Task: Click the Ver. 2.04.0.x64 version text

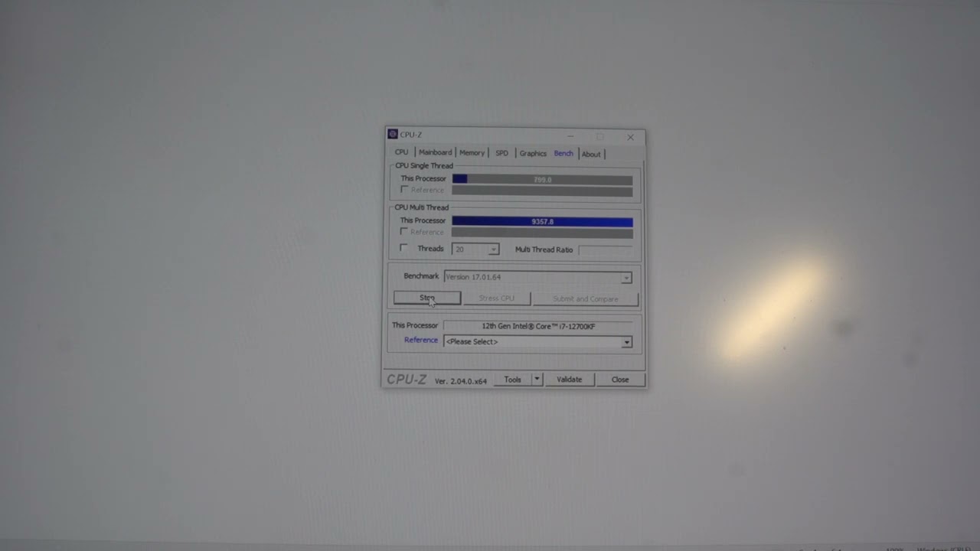Action: [461, 381]
